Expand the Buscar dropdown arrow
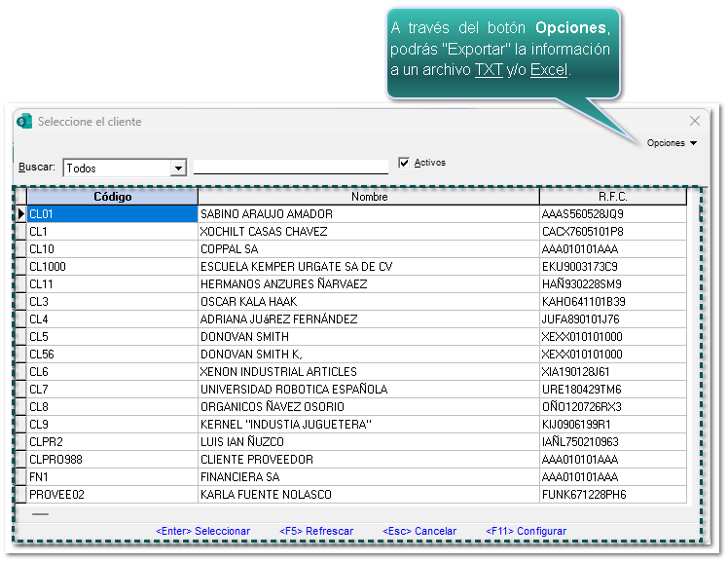 point(178,169)
